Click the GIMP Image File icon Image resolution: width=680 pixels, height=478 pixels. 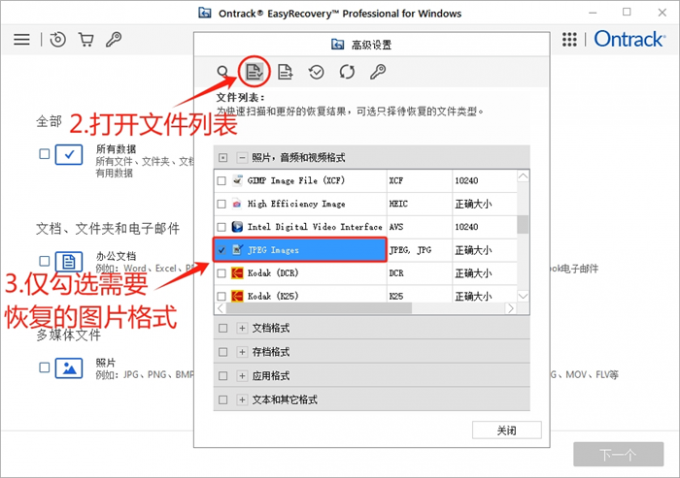point(237,180)
